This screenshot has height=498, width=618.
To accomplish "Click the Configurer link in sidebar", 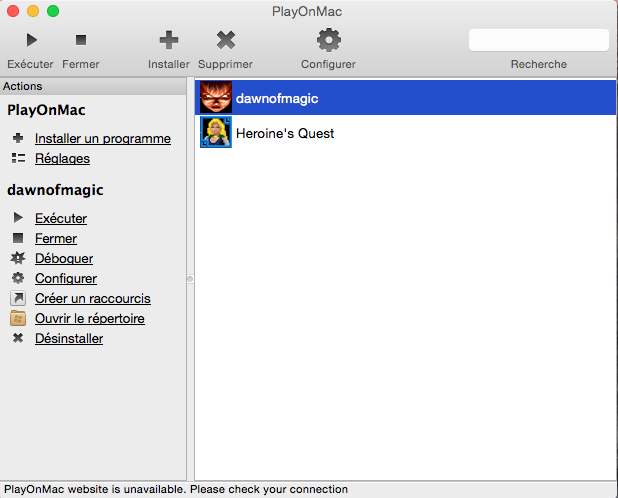I will click(66, 279).
